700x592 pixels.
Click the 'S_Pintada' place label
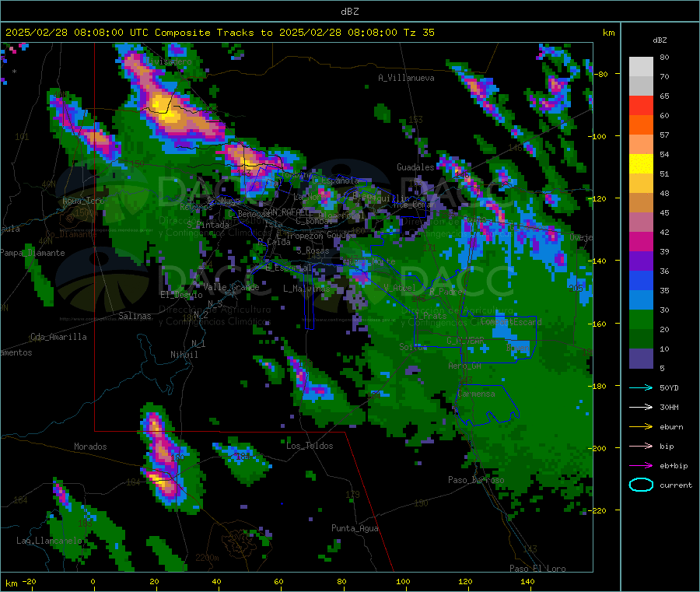[x=208, y=225]
